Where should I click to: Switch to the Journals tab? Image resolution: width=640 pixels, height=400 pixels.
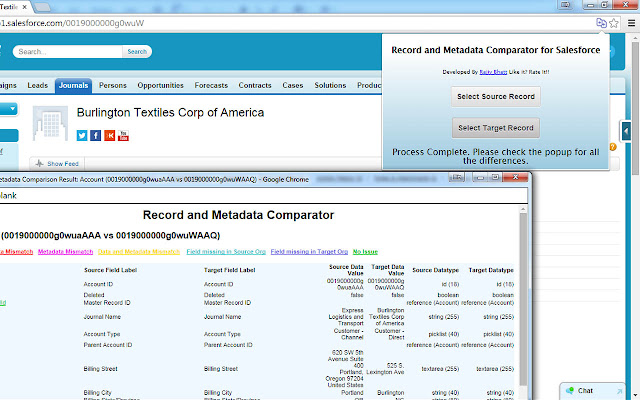73,85
